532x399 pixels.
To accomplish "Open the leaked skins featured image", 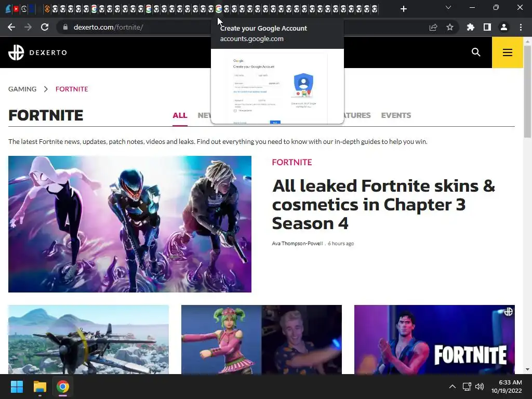I will tap(129, 224).
